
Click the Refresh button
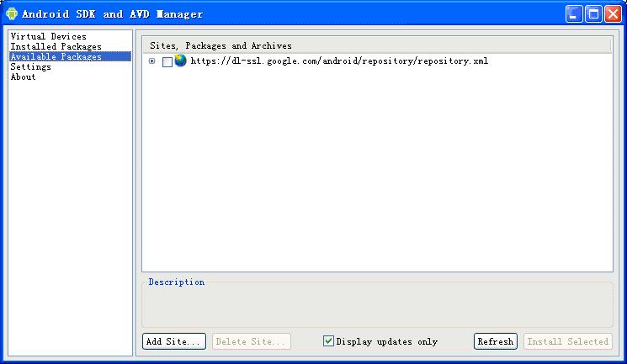496,341
